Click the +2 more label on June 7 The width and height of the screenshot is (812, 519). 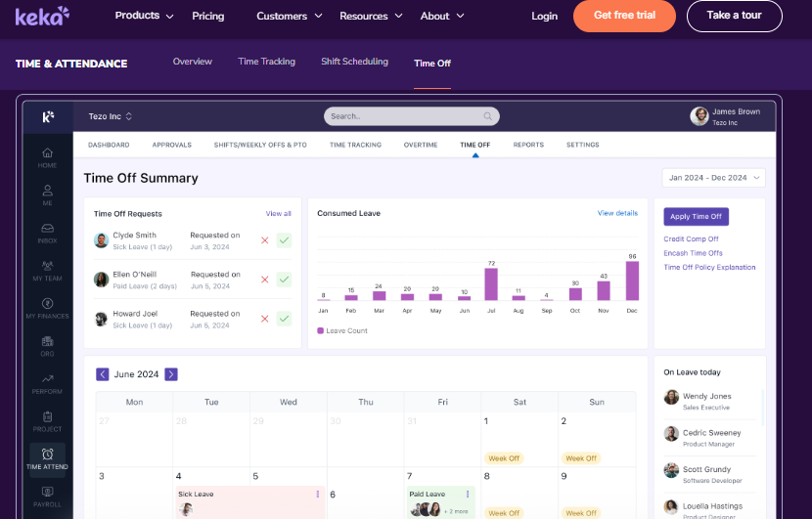coord(456,511)
